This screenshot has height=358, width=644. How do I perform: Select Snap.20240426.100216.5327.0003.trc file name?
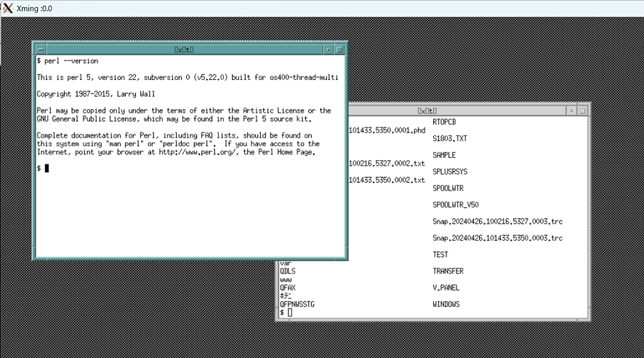(497, 221)
